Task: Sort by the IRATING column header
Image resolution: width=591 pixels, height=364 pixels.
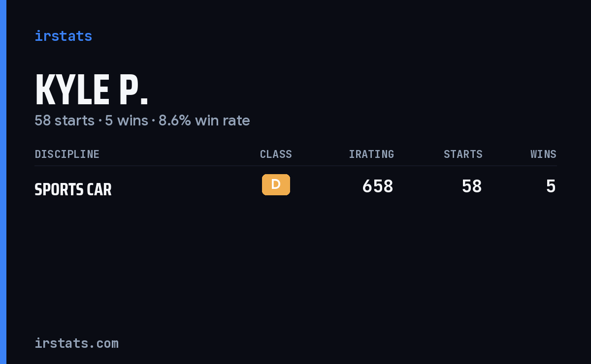Action: [371, 154]
